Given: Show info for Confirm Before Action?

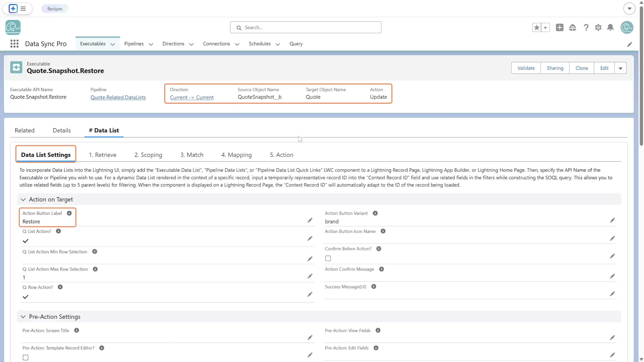Looking at the screenshot, I should [x=379, y=249].
